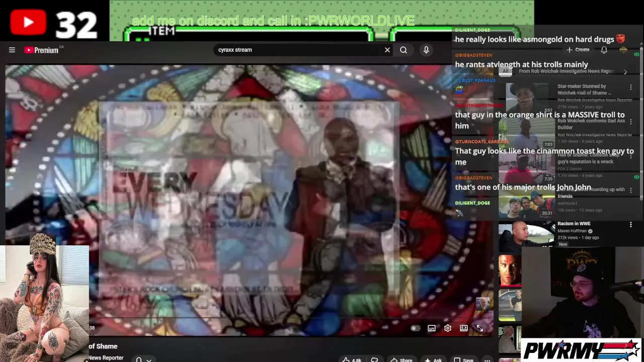Click 'wetmovie1' channel name
Viewport: 644px width, 362px height.
coord(568,203)
